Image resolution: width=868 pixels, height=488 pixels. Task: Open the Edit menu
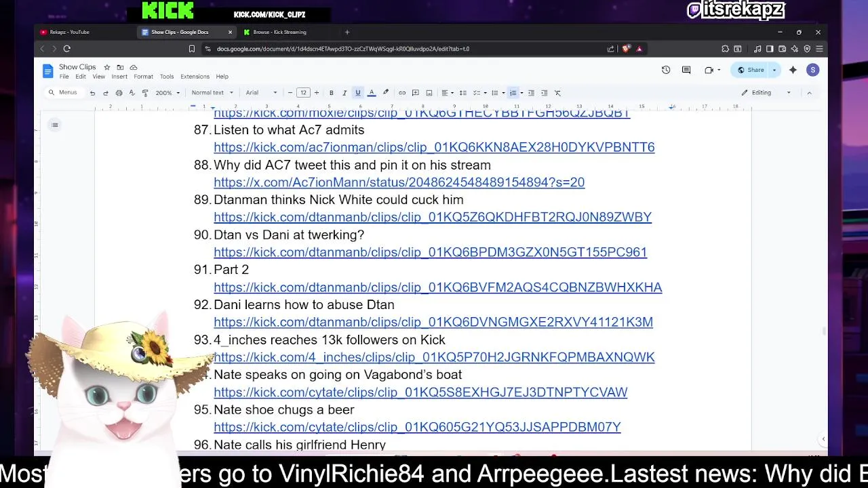click(81, 77)
